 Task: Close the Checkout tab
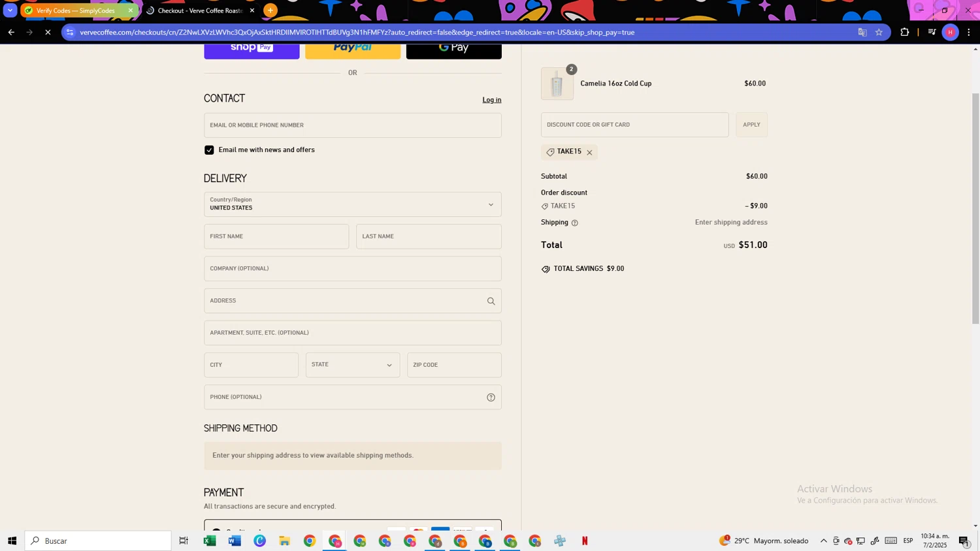click(252, 10)
